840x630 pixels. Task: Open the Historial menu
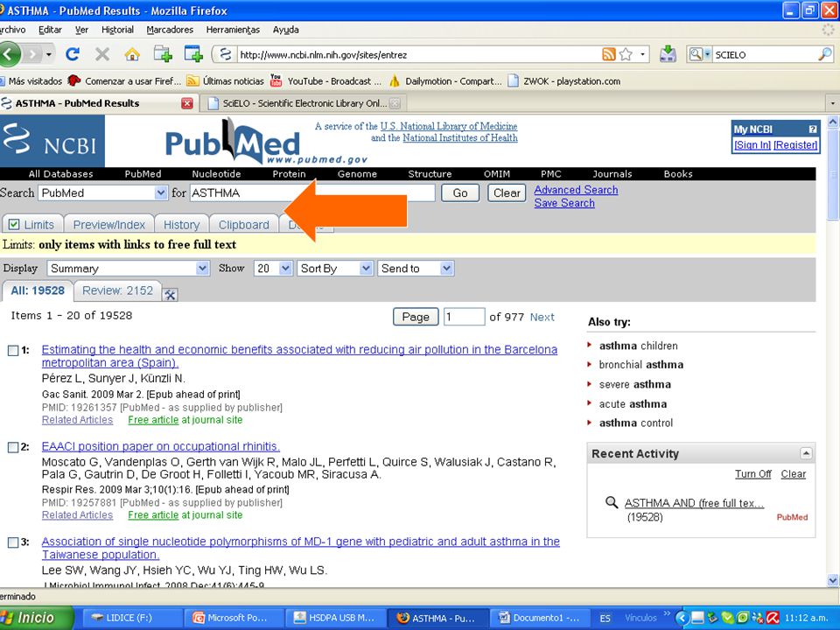pyautogui.click(x=117, y=30)
